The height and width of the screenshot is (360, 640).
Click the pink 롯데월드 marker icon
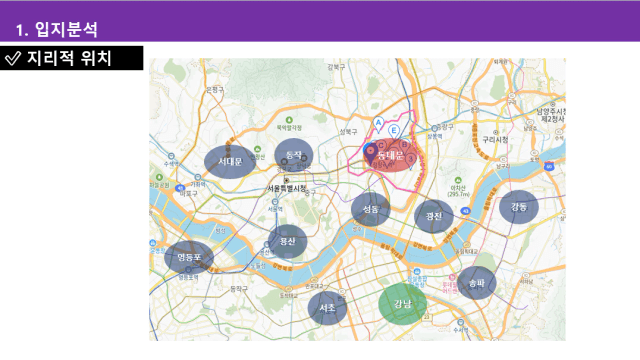pyautogui.click(x=452, y=278)
